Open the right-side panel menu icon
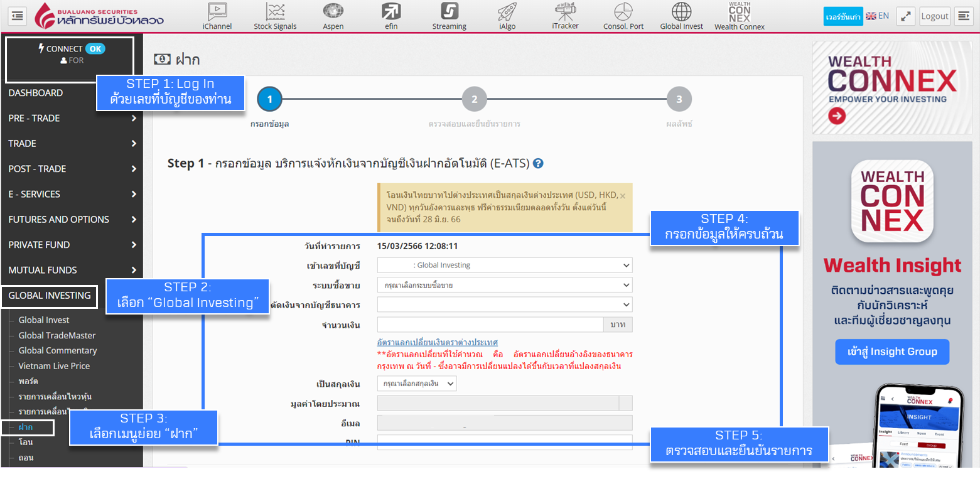This screenshot has width=980, height=479. click(962, 16)
